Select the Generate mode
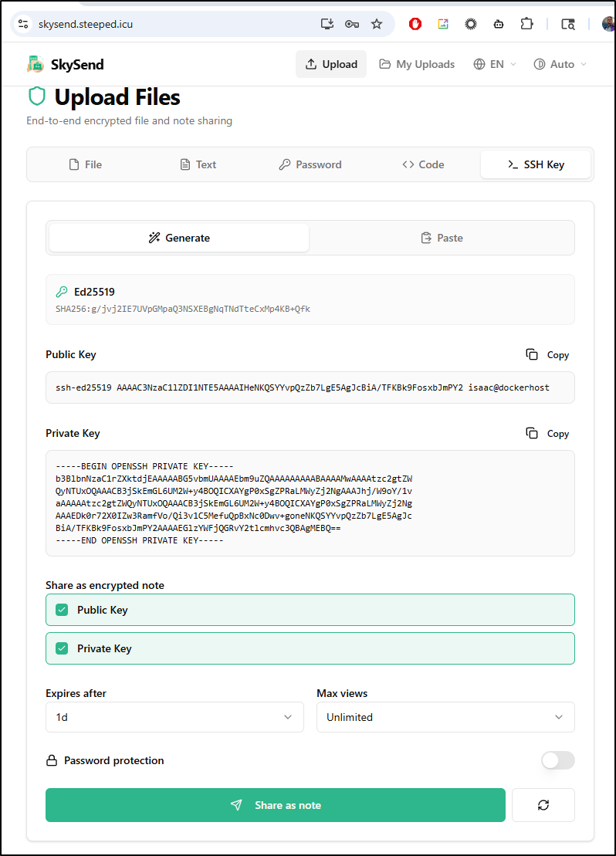This screenshot has height=856, width=616. pos(179,238)
